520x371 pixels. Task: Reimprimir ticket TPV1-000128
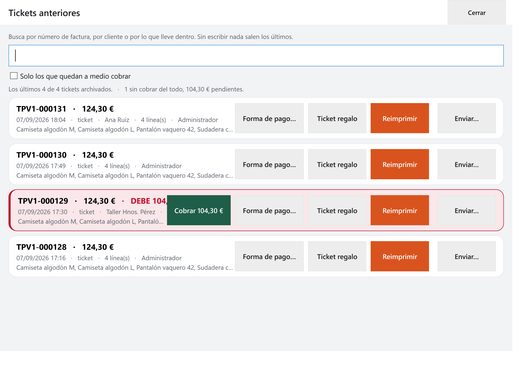click(400, 256)
